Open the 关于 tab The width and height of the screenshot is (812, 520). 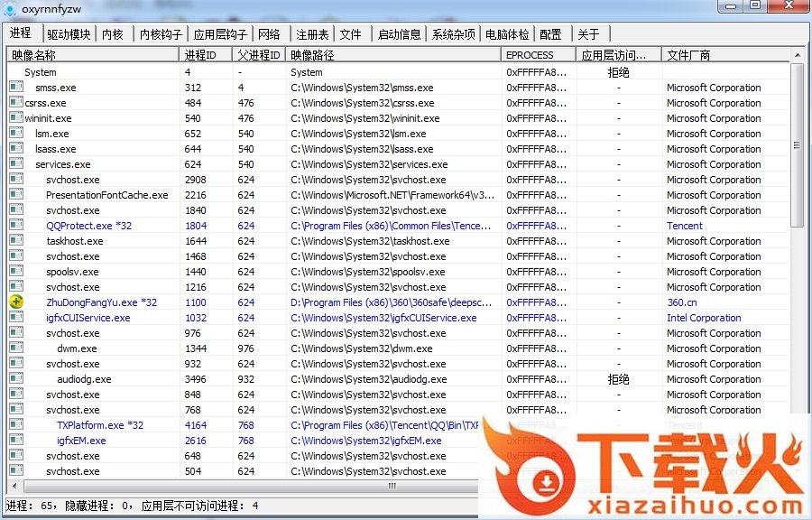pyautogui.click(x=589, y=34)
